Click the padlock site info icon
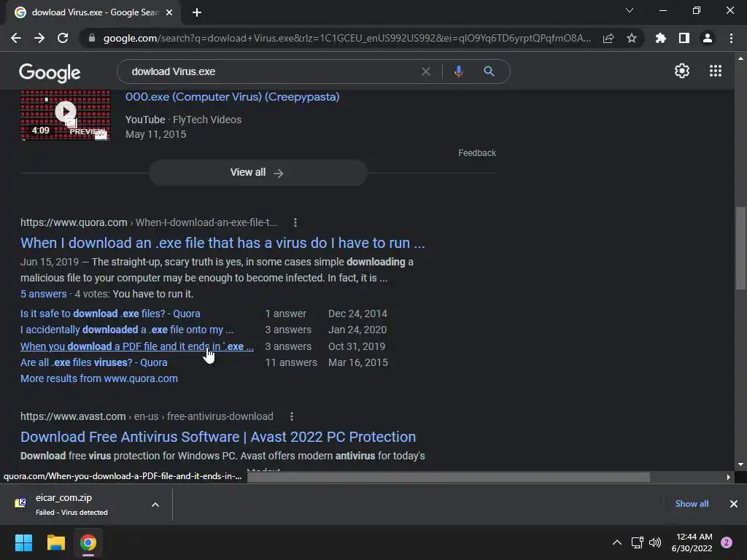The image size is (747, 560). [x=92, y=38]
